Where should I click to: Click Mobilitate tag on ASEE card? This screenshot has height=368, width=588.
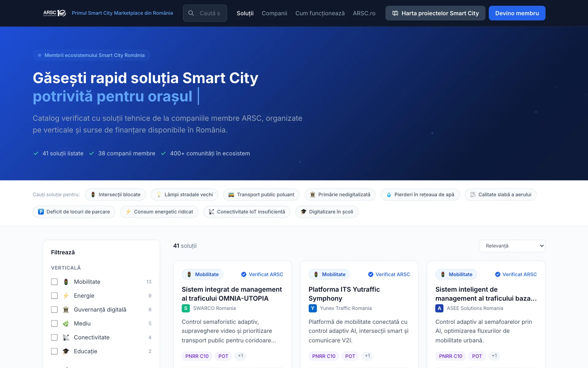pos(456,274)
